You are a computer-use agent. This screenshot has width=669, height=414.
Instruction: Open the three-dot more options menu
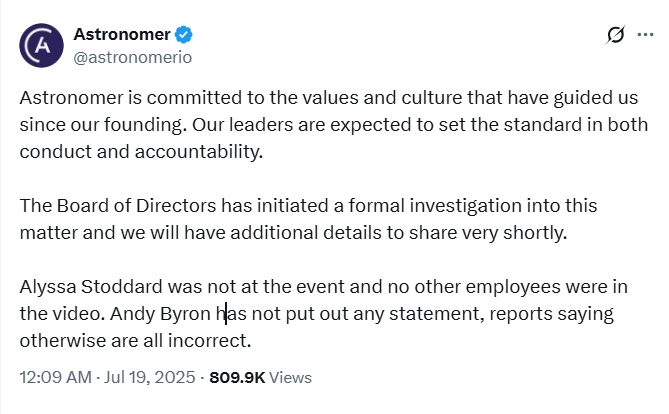click(645, 35)
